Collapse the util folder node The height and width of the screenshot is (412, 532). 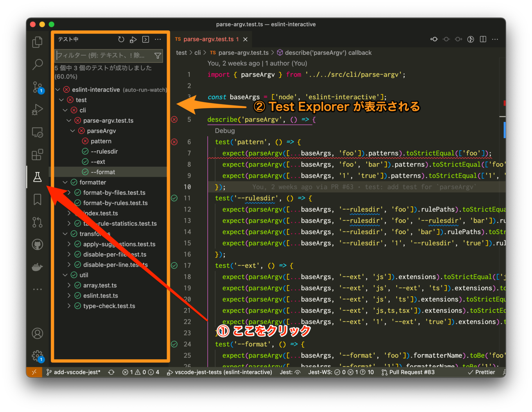click(65, 275)
